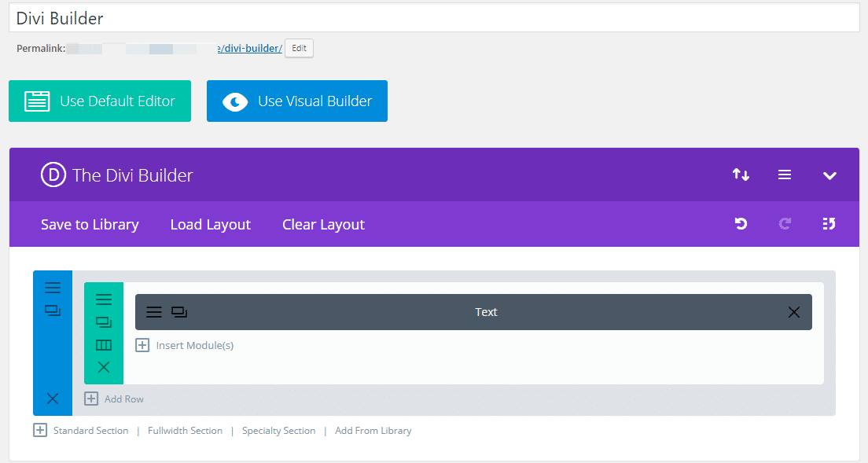
Task: Click the Permalink label text
Action: (41, 48)
